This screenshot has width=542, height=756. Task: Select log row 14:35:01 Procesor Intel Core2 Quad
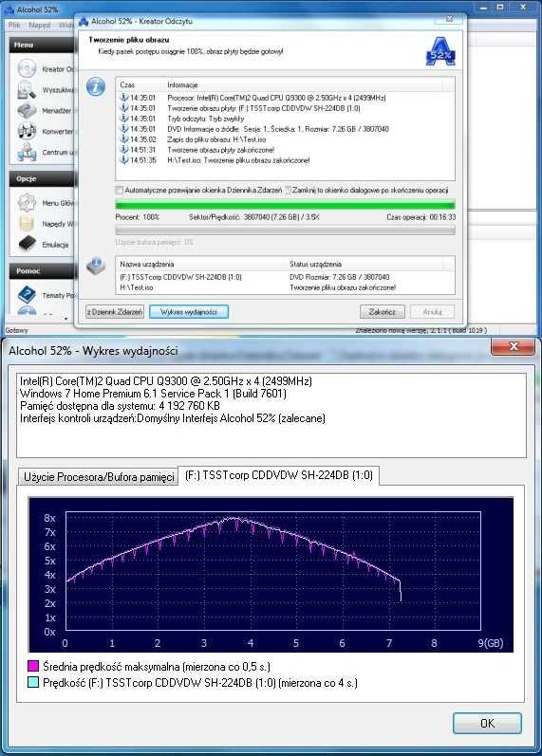pyautogui.click(x=285, y=98)
